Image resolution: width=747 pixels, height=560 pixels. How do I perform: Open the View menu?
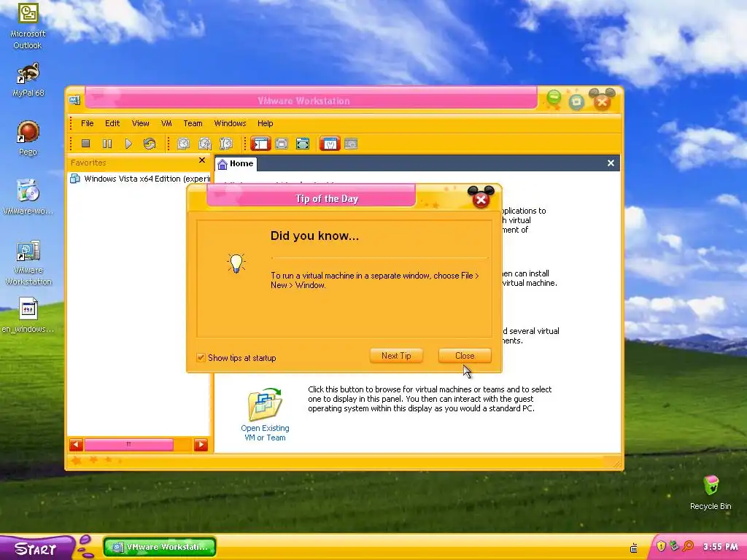click(141, 123)
